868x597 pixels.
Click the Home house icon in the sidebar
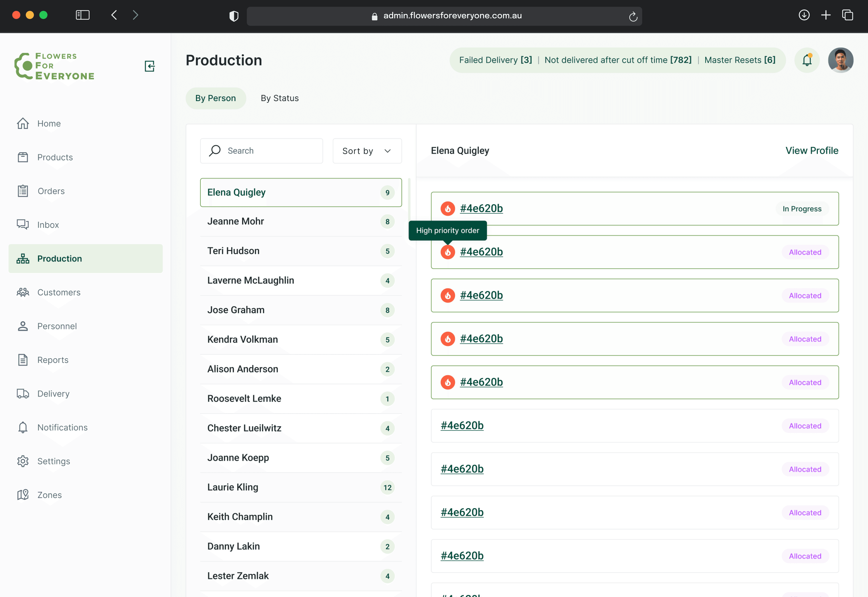(23, 123)
